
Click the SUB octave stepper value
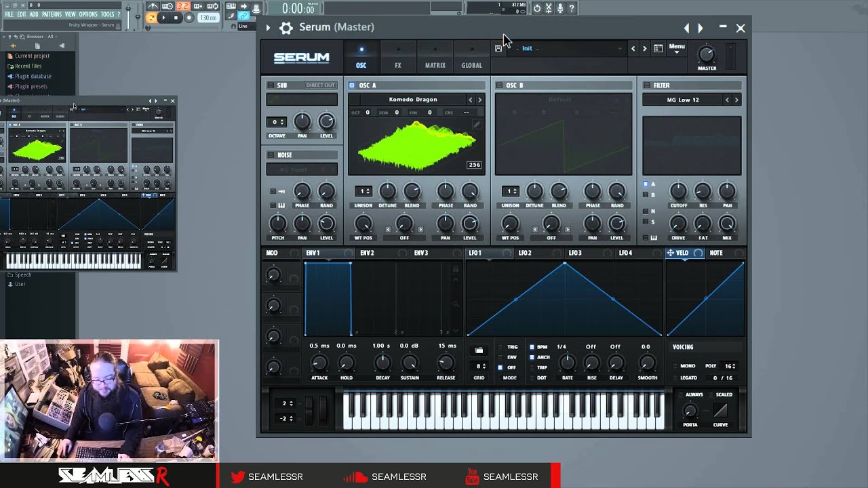coord(277,122)
